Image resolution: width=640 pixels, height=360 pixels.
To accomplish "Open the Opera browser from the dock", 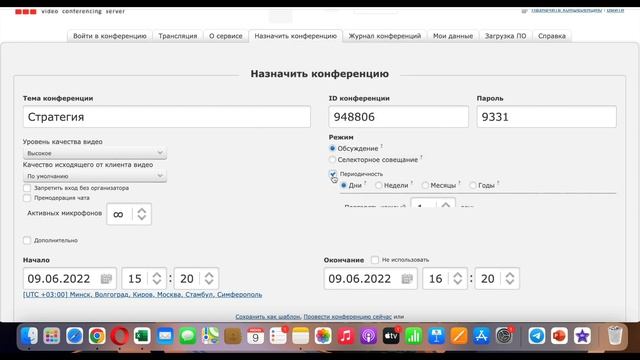I will click(x=120, y=336).
